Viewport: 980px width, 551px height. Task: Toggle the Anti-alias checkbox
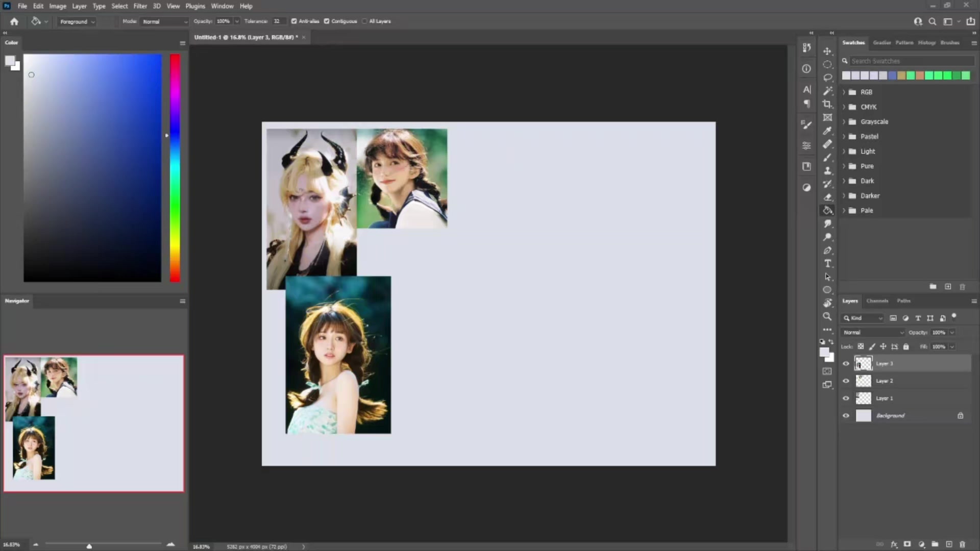(x=294, y=21)
